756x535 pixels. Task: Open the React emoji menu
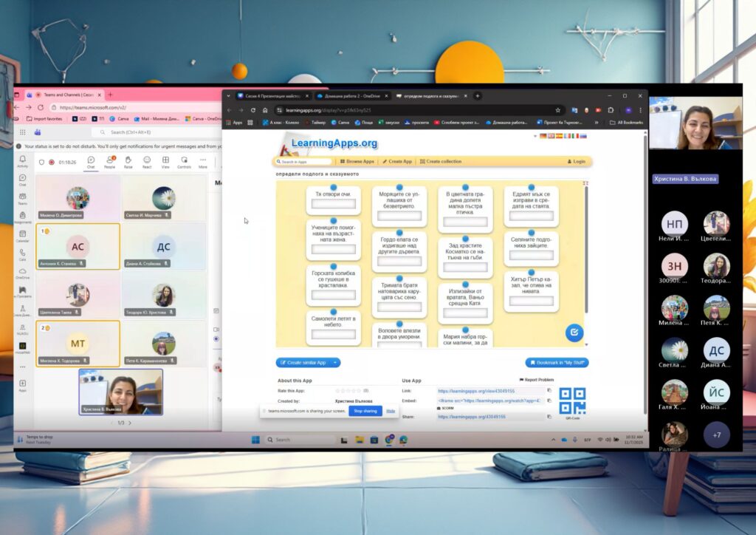(x=147, y=161)
